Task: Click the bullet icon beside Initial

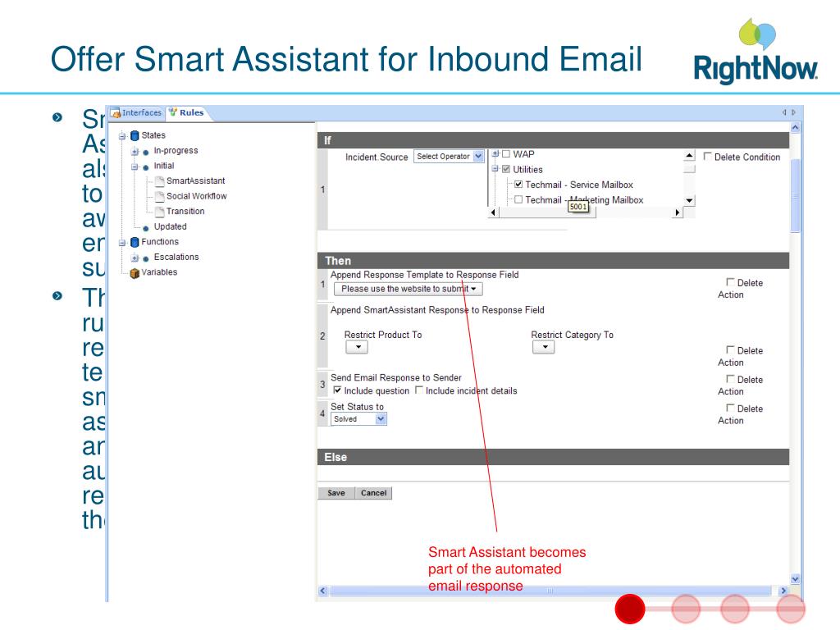Action: 146,167
